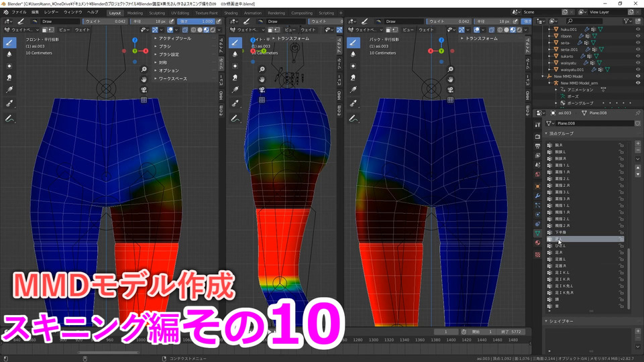
Task: Select the Smear weight tool in front viewport
Action: point(9,78)
